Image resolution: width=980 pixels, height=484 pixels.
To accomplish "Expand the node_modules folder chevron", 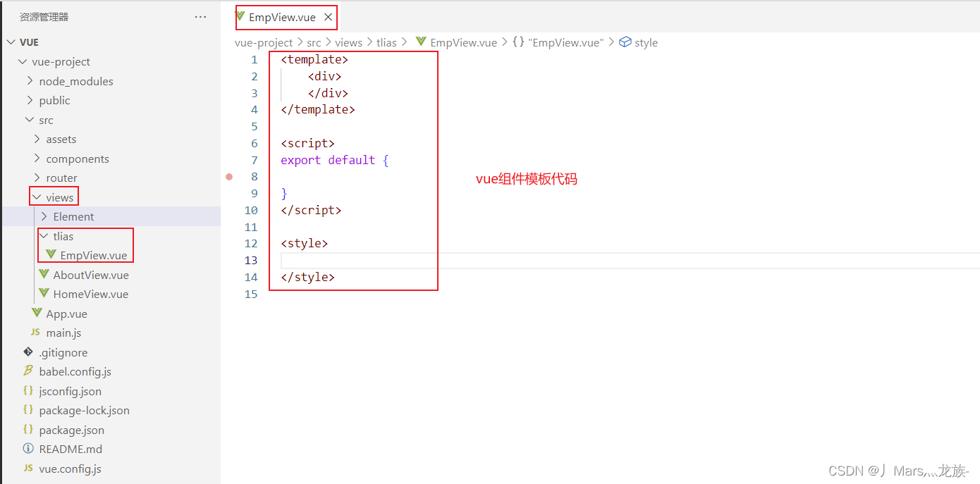I will click(30, 81).
